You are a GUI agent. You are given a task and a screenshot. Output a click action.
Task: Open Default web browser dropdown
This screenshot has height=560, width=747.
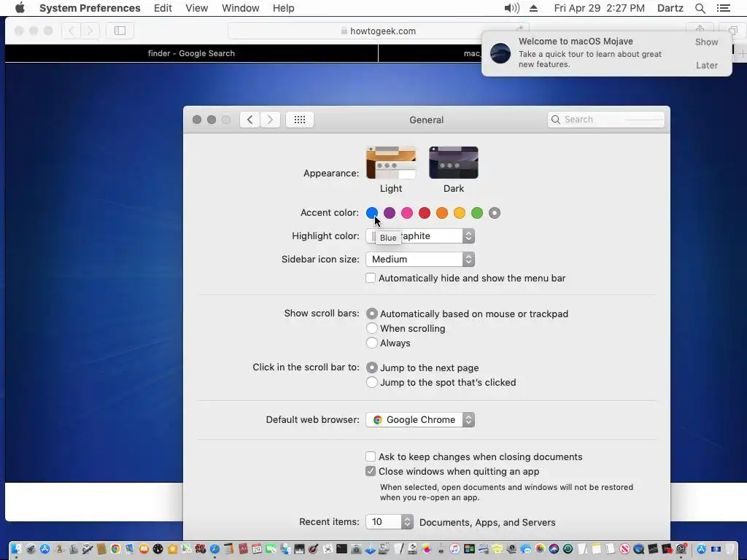[420, 419]
